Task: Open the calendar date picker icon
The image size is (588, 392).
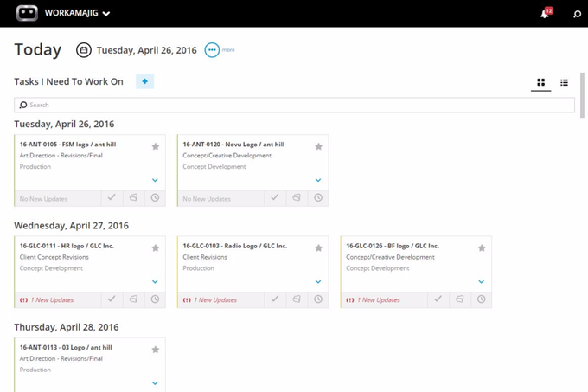Action: (x=84, y=50)
